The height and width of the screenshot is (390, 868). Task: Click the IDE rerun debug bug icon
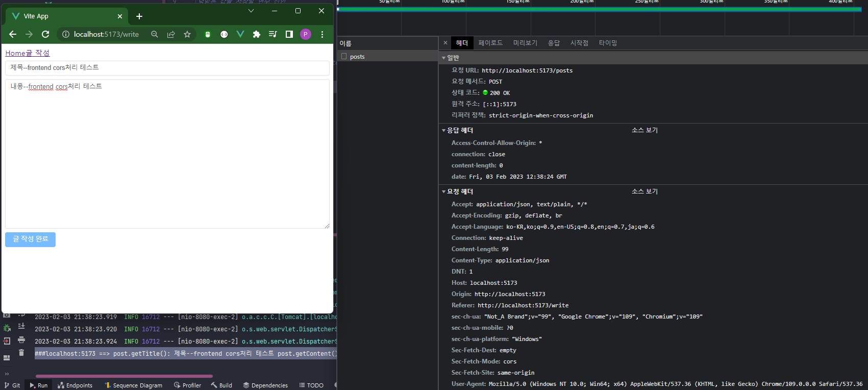pyautogui.click(x=7, y=328)
